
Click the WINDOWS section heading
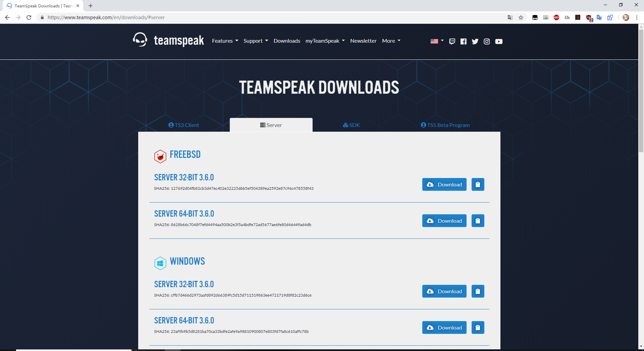[x=187, y=261]
